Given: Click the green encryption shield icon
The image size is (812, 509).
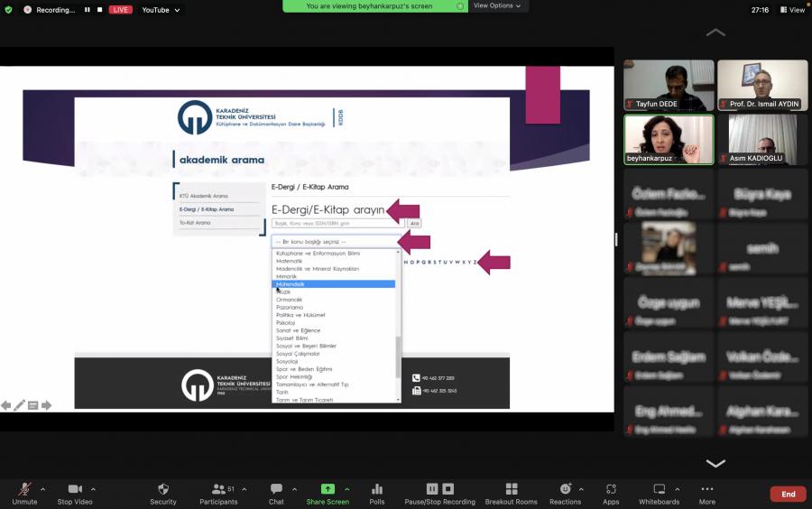Looking at the screenshot, I should coord(8,10).
